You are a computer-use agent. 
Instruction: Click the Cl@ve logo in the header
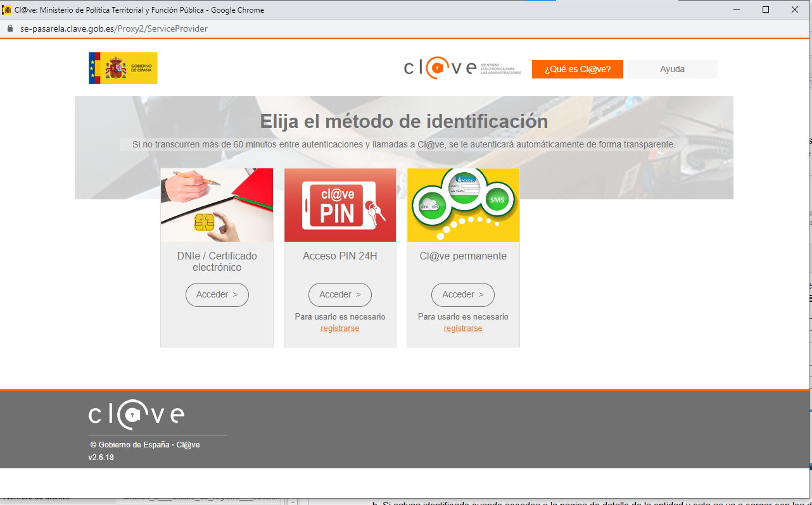point(463,68)
